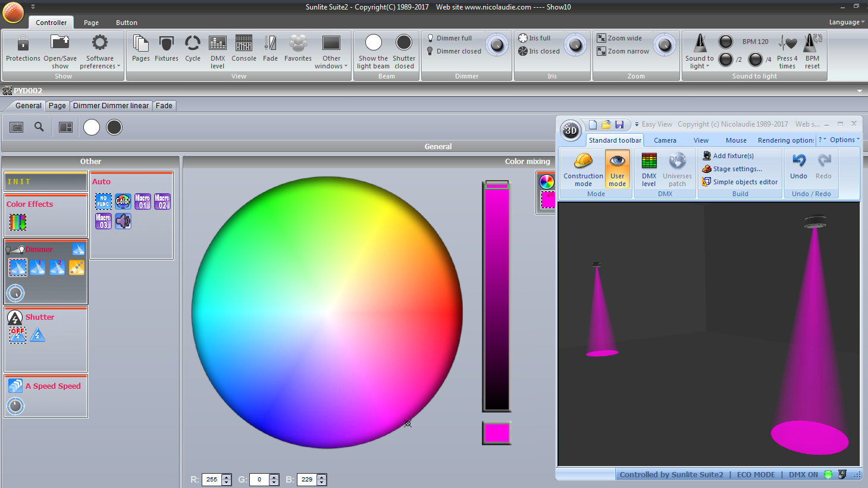Click the R value input field
Viewport: 868px width, 488px height.
click(212, 480)
